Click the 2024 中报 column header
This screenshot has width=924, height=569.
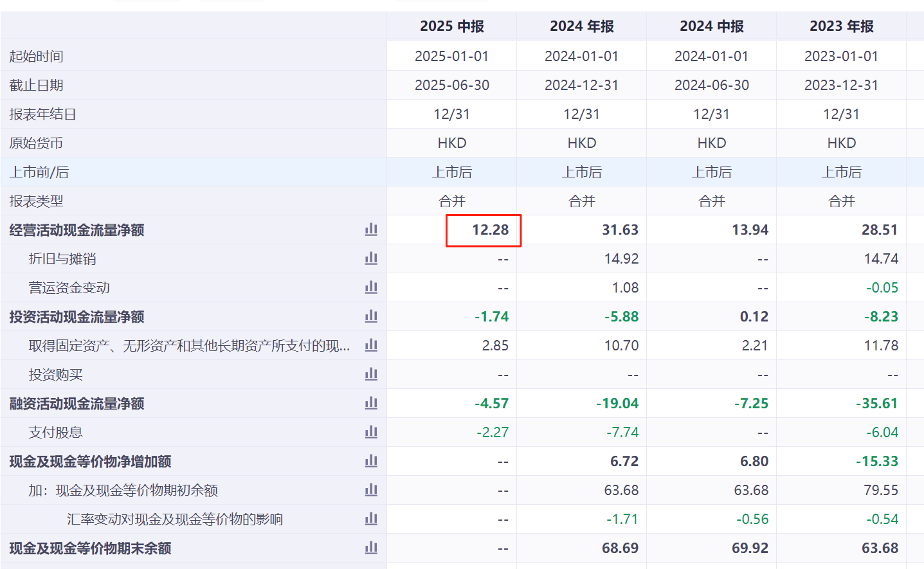point(711,26)
